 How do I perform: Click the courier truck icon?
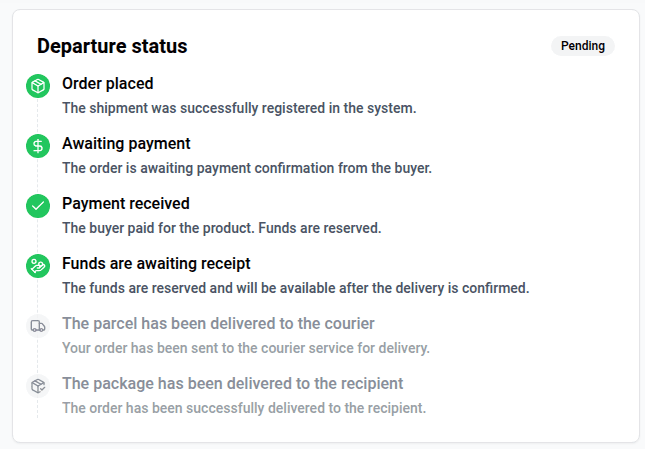(38, 326)
